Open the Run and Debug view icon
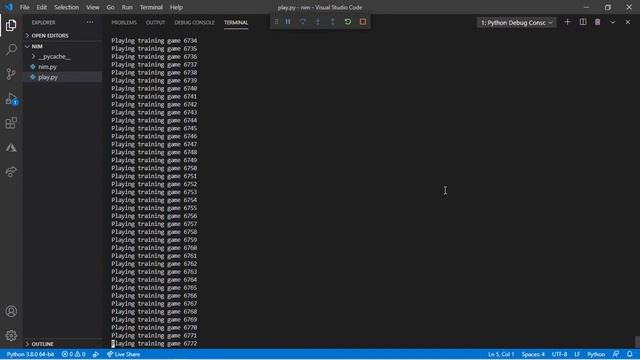Image resolution: width=640 pixels, height=360 pixels. (11, 99)
